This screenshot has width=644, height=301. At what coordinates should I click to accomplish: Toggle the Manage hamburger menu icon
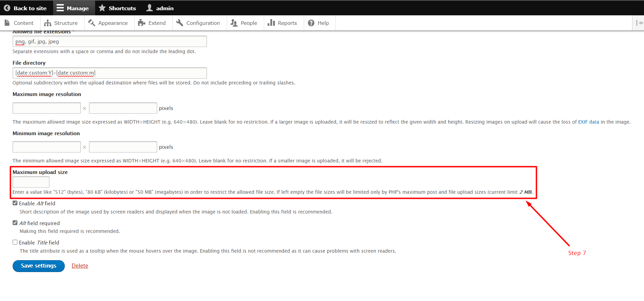[60, 8]
